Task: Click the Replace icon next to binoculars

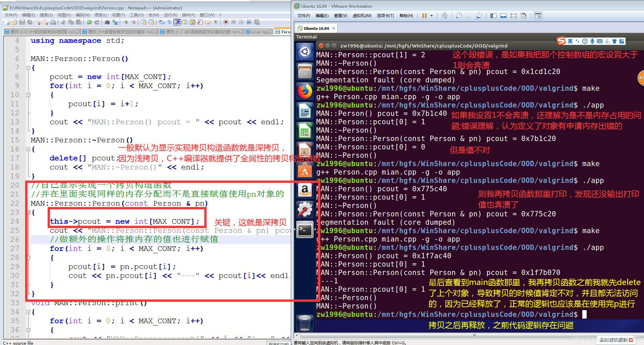Action: (115, 22)
